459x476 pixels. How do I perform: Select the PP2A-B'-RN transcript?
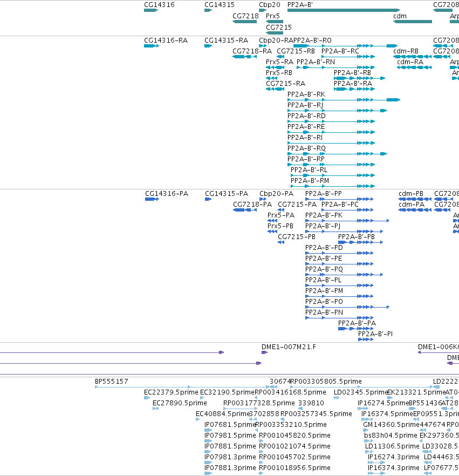click(x=336, y=67)
